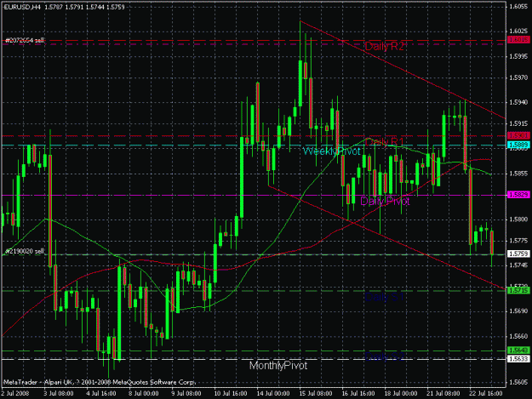Click the red 1.6015 price tag
Viewport: 532px width, 399px height.
tap(518, 40)
